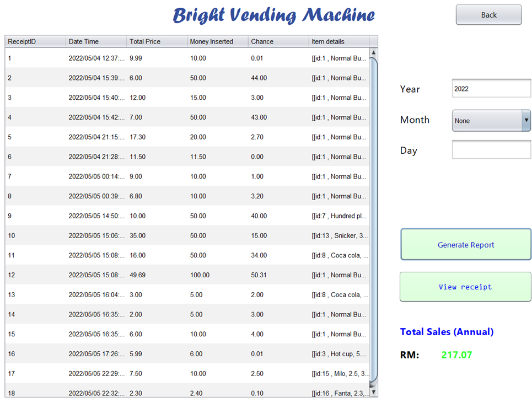The height and width of the screenshot is (403, 532).
Task: Sort by Money Inserted column header
Action: (217, 41)
